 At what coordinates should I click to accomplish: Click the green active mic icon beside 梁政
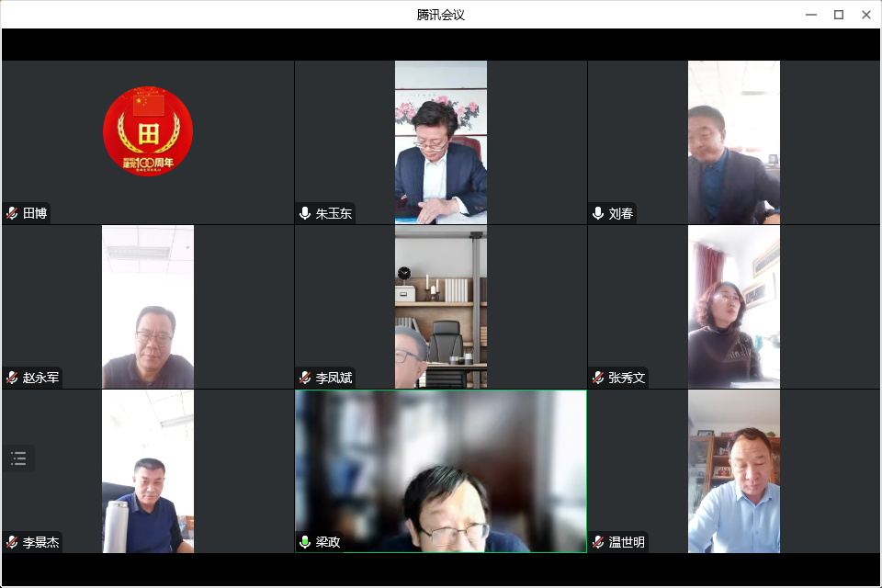click(305, 542)
